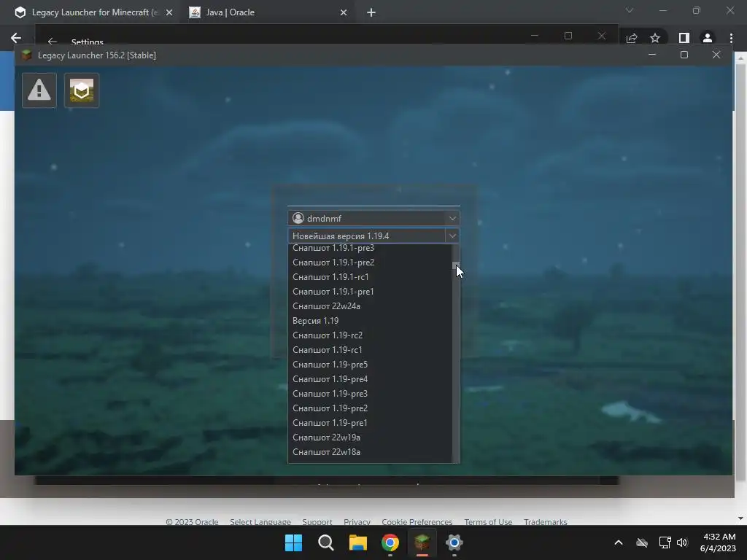Click the Legacy Launcher logo icon button
This screenshot has width=747, height=560.
coord(82,90)
